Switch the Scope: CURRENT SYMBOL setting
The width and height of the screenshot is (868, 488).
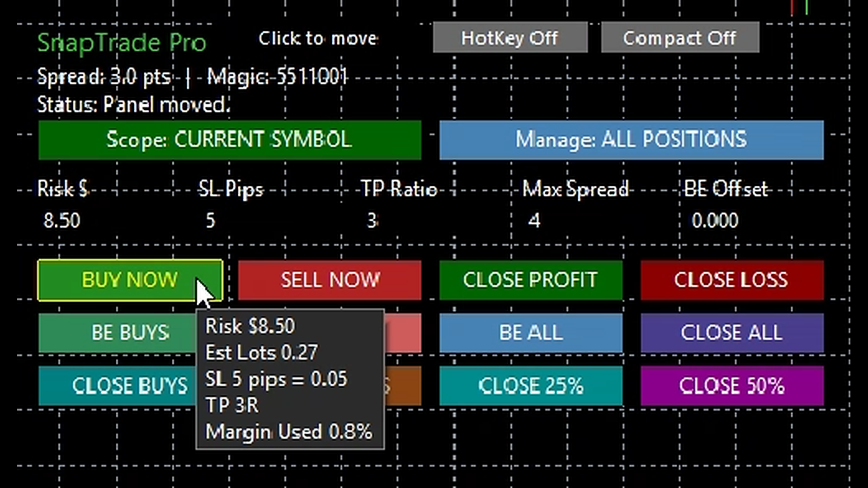point(230,140)
